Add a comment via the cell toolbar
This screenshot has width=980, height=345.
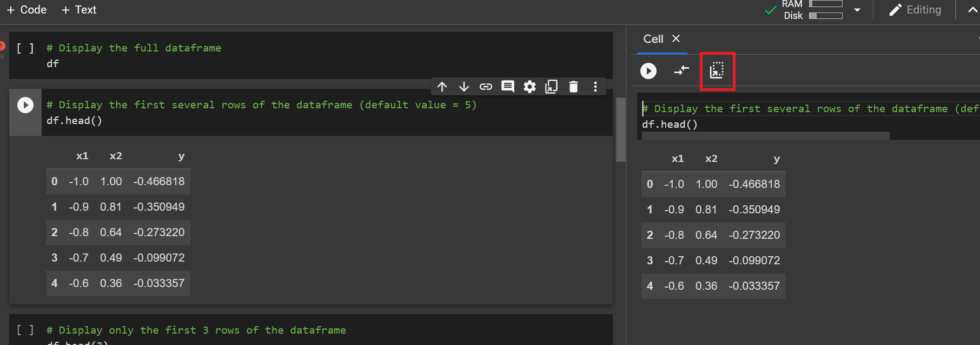pyautogui.click(x=507, y=87)
